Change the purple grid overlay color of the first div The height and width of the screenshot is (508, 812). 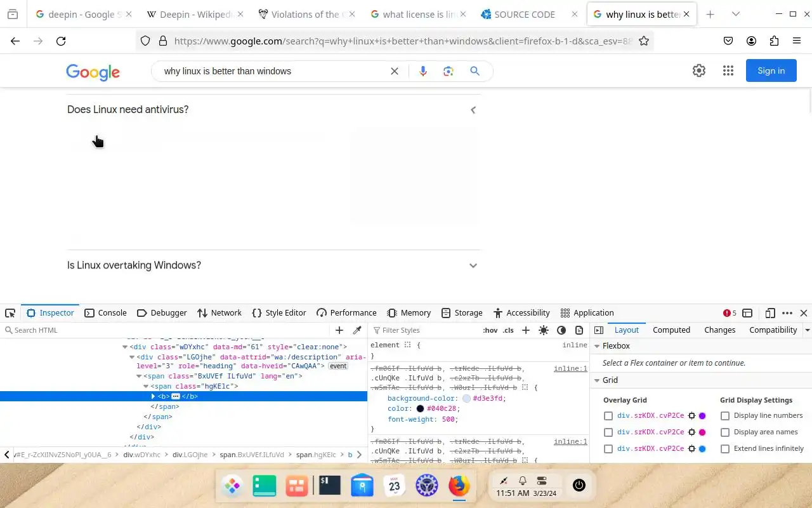702,416
